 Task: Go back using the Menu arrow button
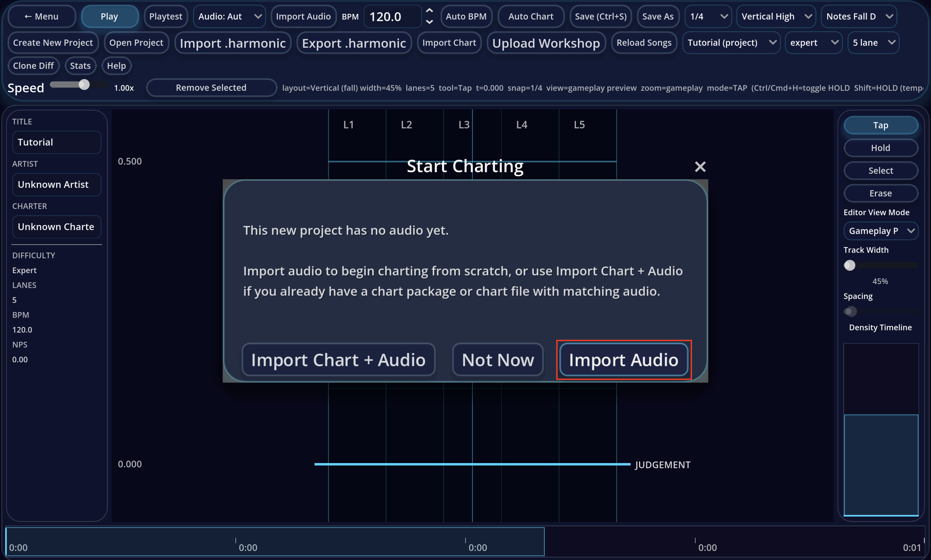click(42, 16)
